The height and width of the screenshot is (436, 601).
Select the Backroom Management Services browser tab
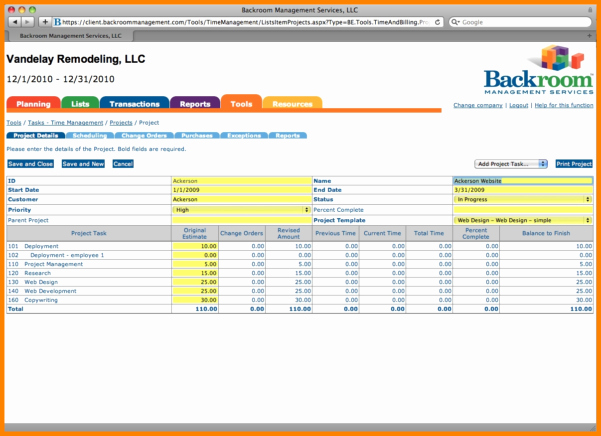tap(71, 36)
